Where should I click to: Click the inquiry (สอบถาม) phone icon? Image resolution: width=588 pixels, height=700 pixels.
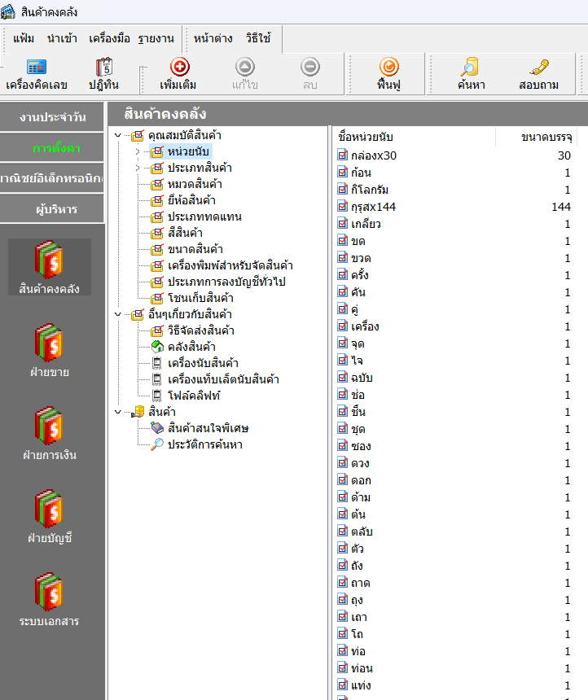point(538,68)
